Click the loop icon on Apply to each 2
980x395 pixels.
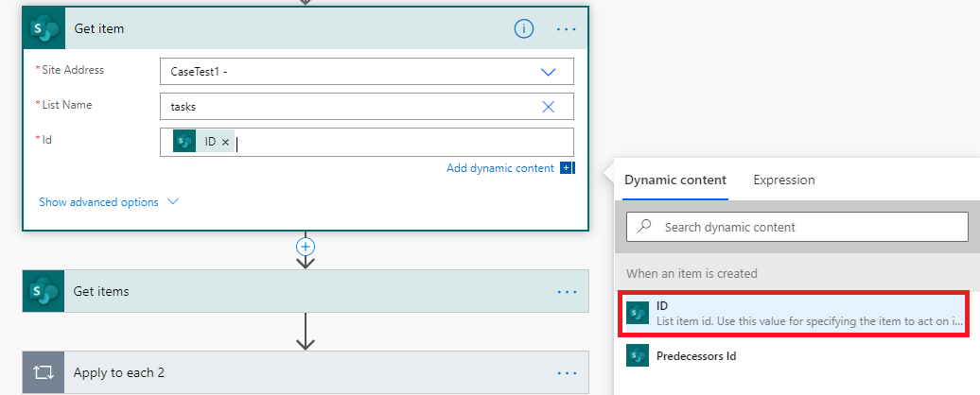[x=44, y=372]
